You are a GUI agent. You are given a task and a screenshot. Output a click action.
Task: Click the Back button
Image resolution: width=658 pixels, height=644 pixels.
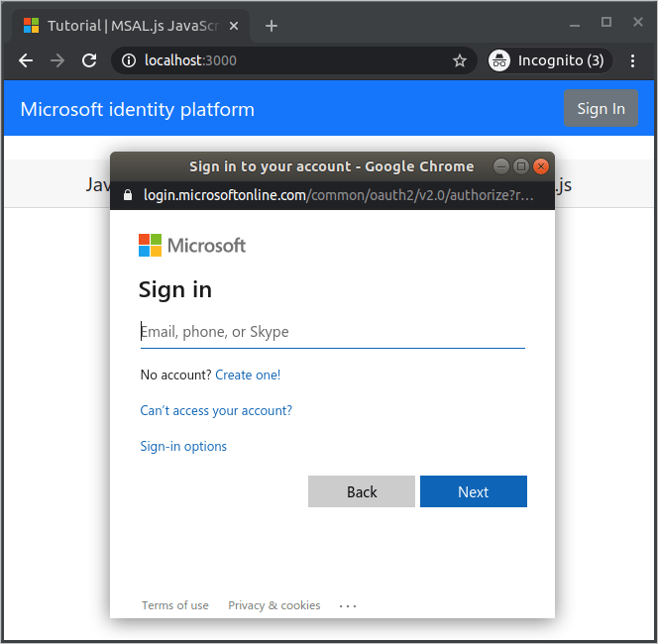coord(362,491)
